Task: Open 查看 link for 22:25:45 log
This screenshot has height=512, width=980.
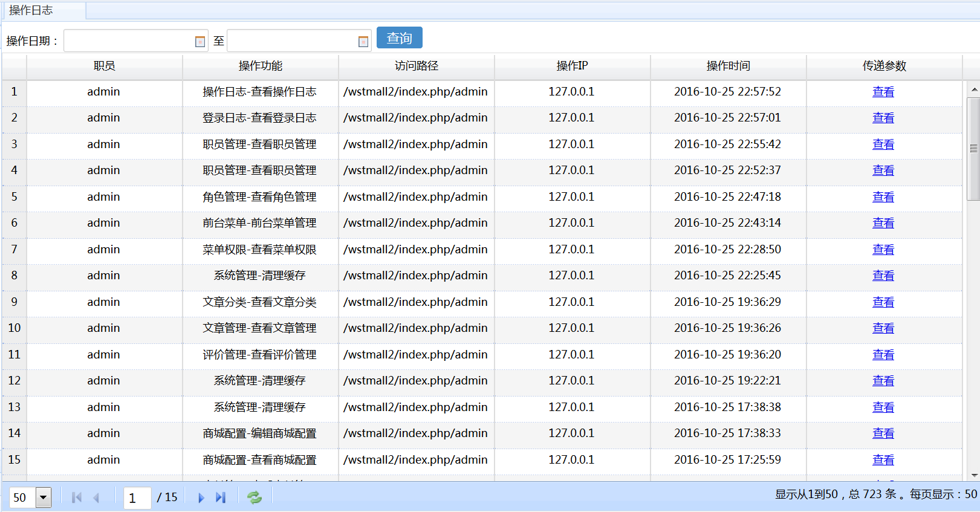Action: (x=883, y=276)
